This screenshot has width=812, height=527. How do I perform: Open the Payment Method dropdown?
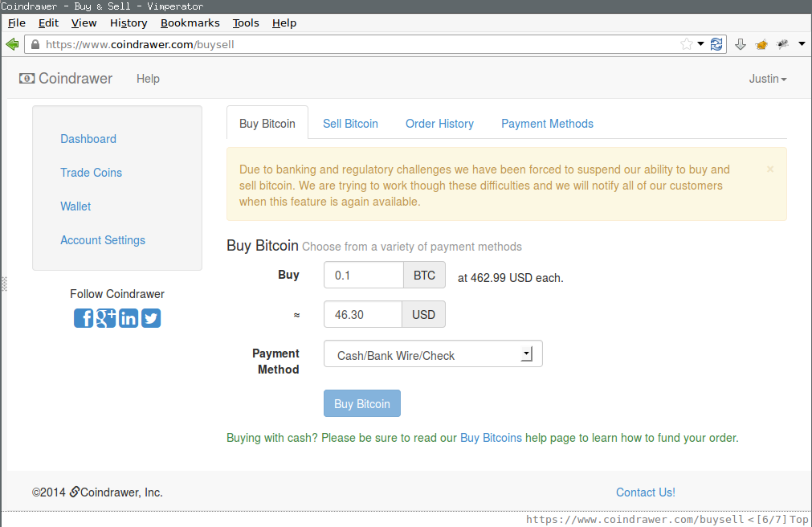(x=433, y=354)
